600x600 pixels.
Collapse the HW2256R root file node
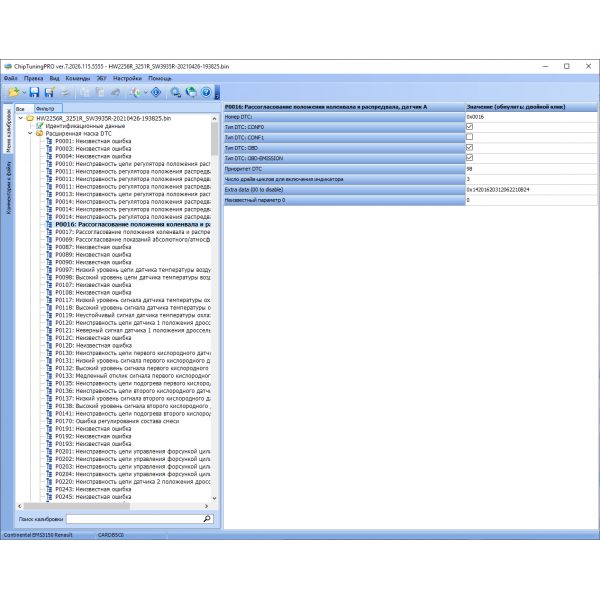22,119
